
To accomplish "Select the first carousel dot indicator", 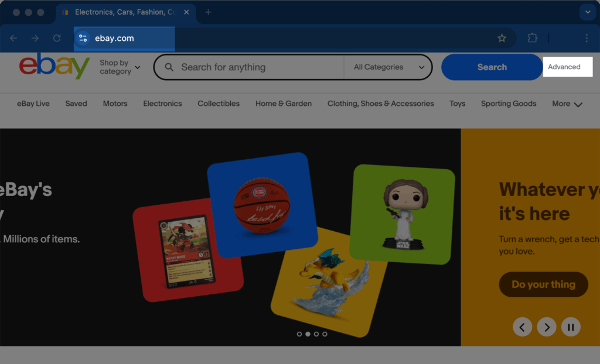I will tap(299, 334).
